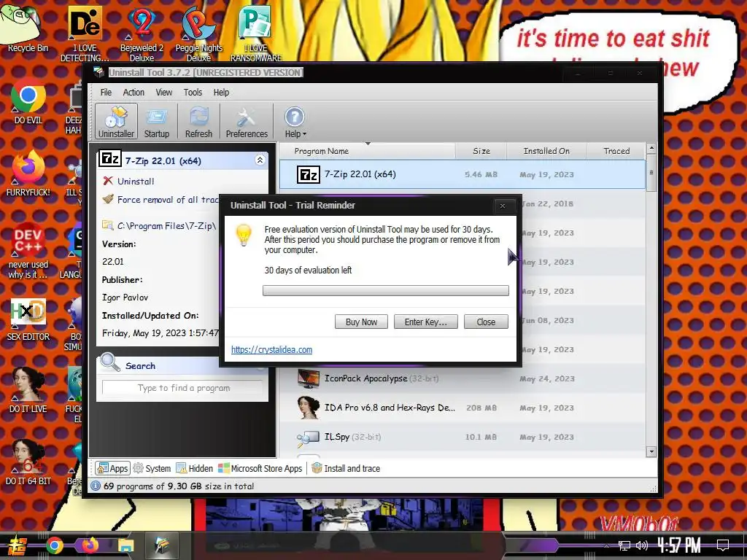Click the list scrollbar up arrow

651,149
